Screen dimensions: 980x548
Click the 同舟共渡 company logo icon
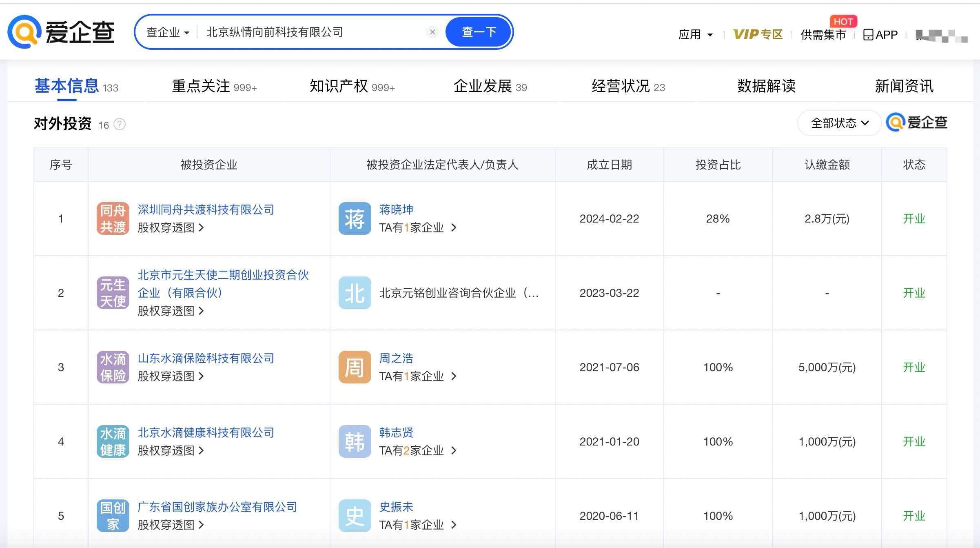(113, 218)
